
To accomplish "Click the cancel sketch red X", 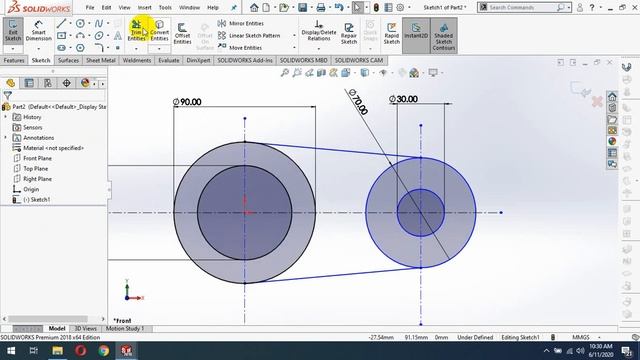I will 597,101.
